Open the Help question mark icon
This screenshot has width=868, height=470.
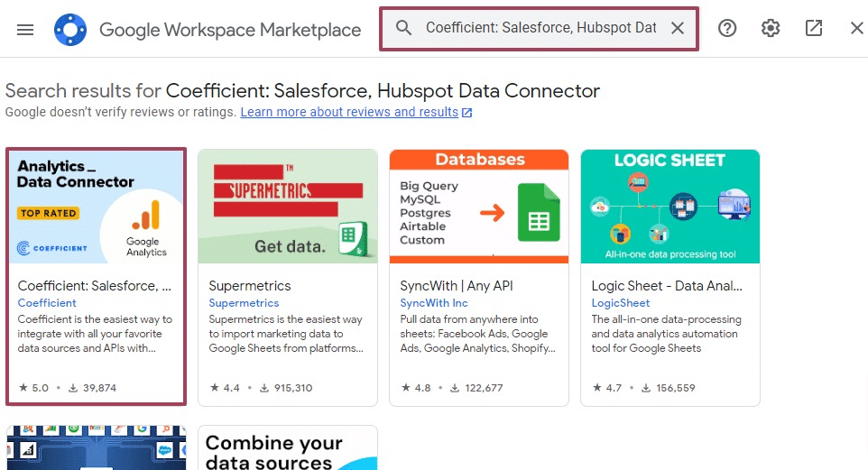[727, 28]
